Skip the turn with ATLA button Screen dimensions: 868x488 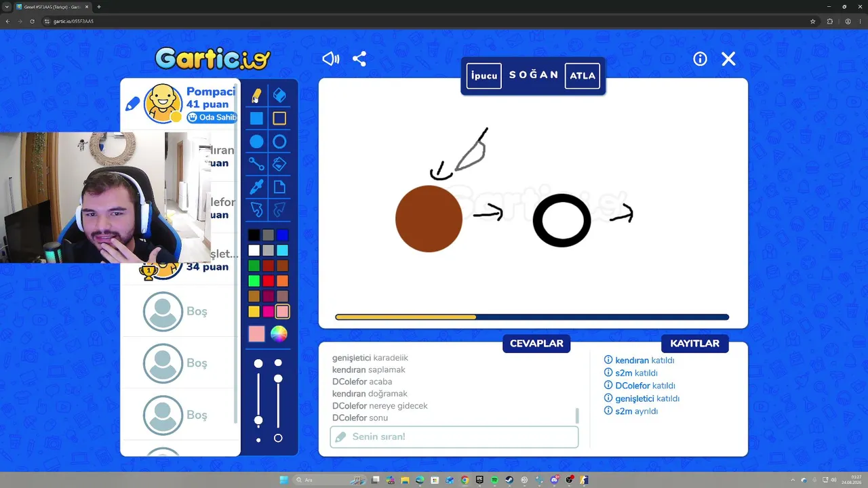[x=583, y=75]
